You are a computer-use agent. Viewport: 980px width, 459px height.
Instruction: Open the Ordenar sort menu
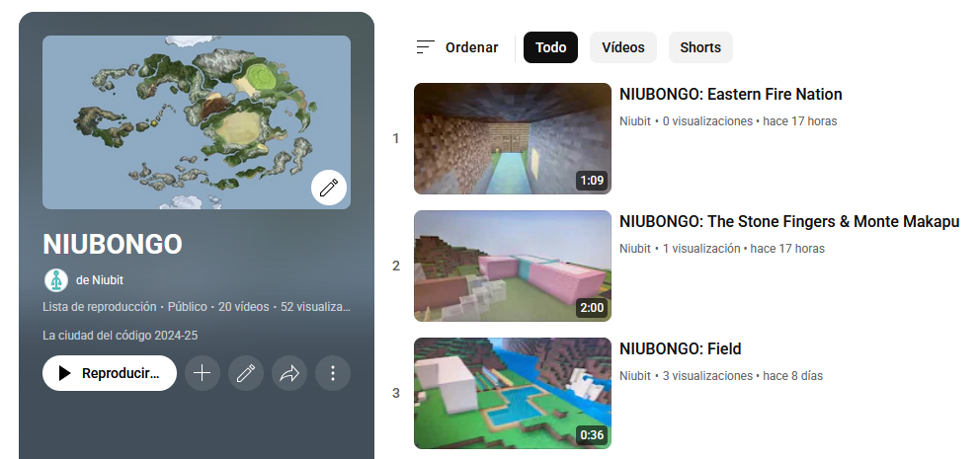pyautogui.click(x=457, y=47)
